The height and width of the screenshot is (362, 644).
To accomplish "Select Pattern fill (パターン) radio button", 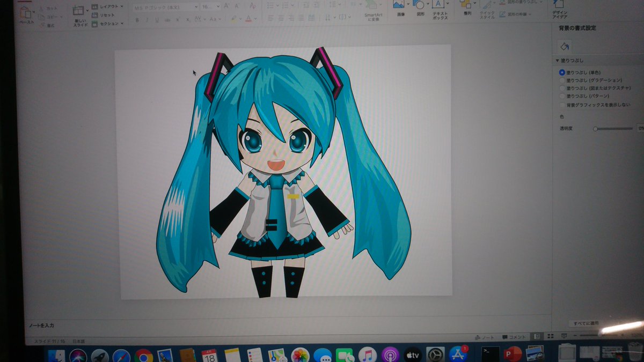I will point(562,96).
